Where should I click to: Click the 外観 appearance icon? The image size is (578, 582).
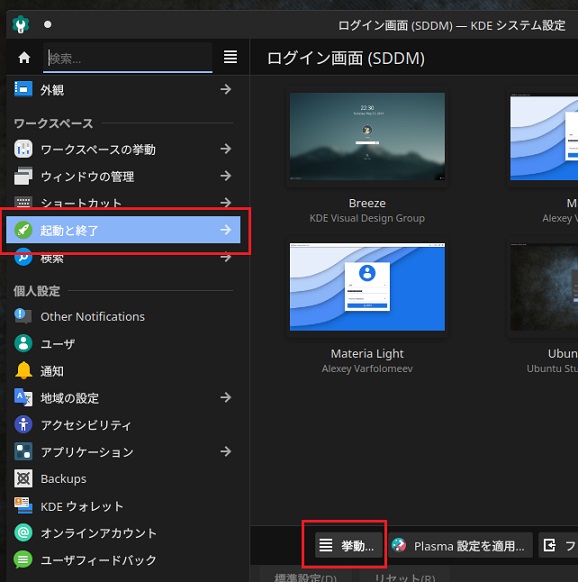(23, 89)
